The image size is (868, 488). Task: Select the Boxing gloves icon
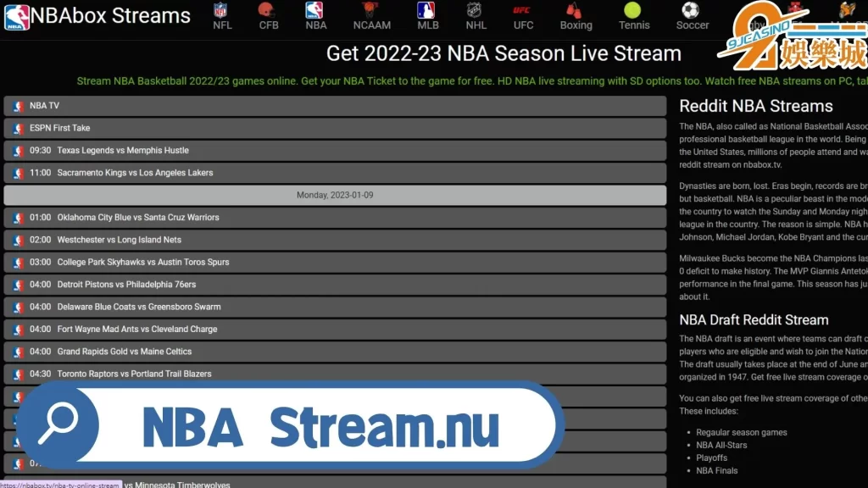(x=575, y=10)
